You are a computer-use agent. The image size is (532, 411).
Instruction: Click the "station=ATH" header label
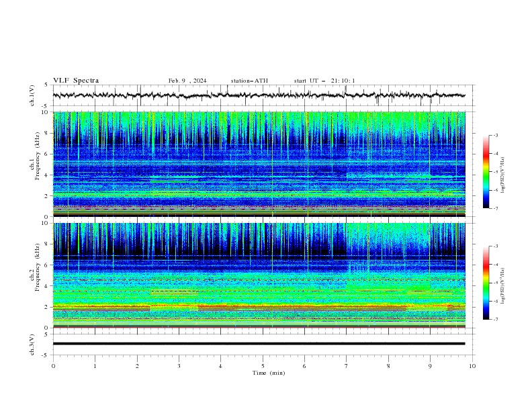[249, 81]
